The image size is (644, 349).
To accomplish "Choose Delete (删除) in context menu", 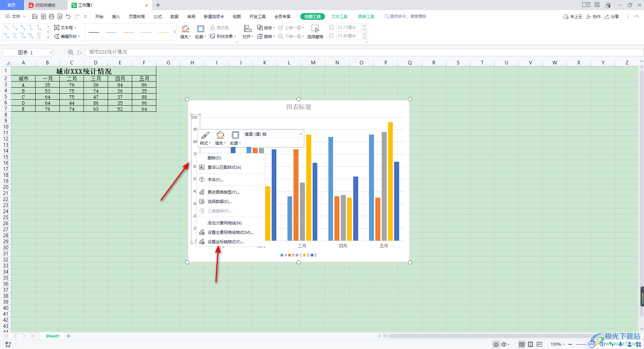I will (x=231, y=158).
